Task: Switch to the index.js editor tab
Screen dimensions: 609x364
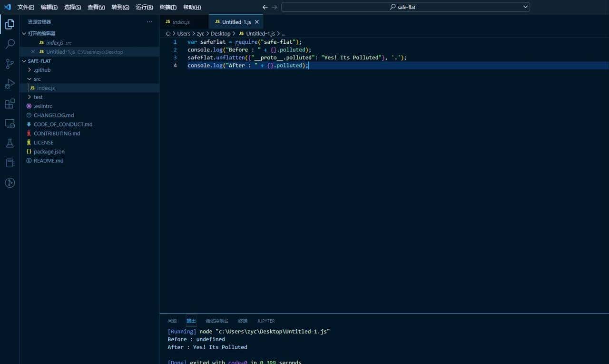Action: (181, 21)
